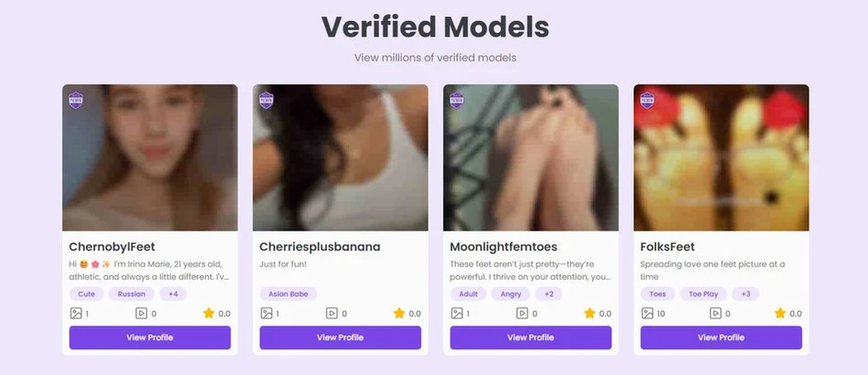Open ChernobylFeet via View Profile button

(x=150, y=337)
